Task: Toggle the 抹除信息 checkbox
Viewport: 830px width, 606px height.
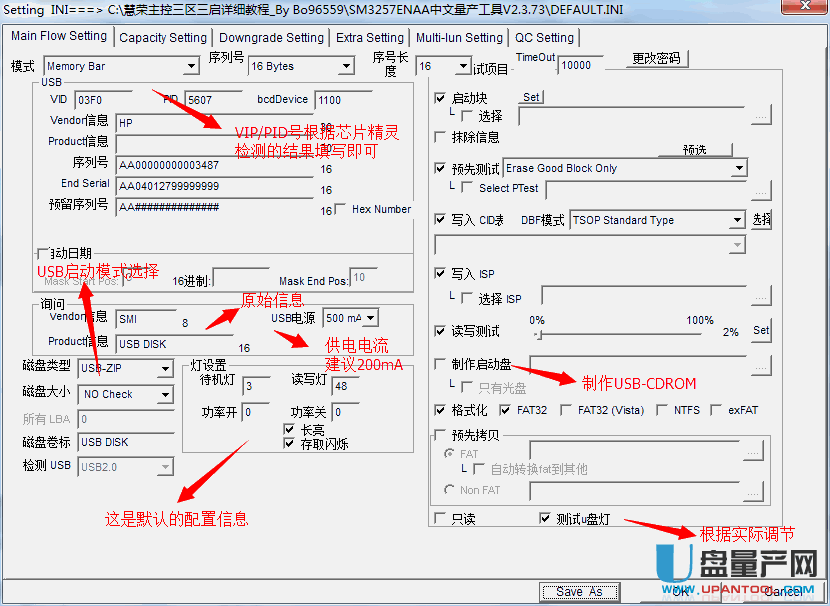Action: click(x=441, y=137)
